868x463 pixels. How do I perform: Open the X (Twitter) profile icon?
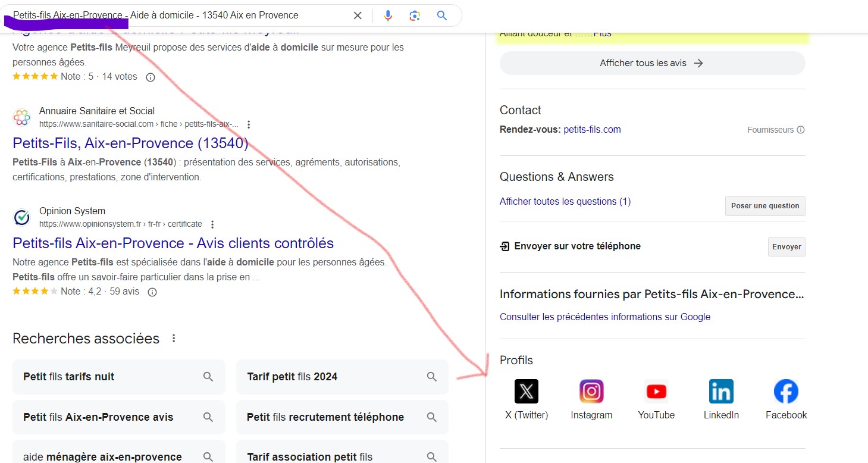click(x=527, y=392)
